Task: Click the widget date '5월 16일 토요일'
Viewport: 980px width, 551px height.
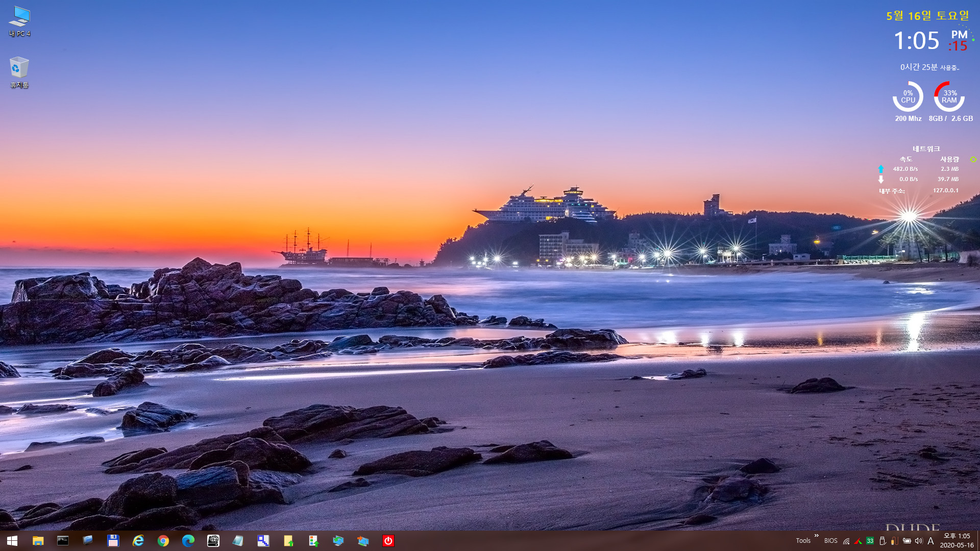Action: [927, 16]
